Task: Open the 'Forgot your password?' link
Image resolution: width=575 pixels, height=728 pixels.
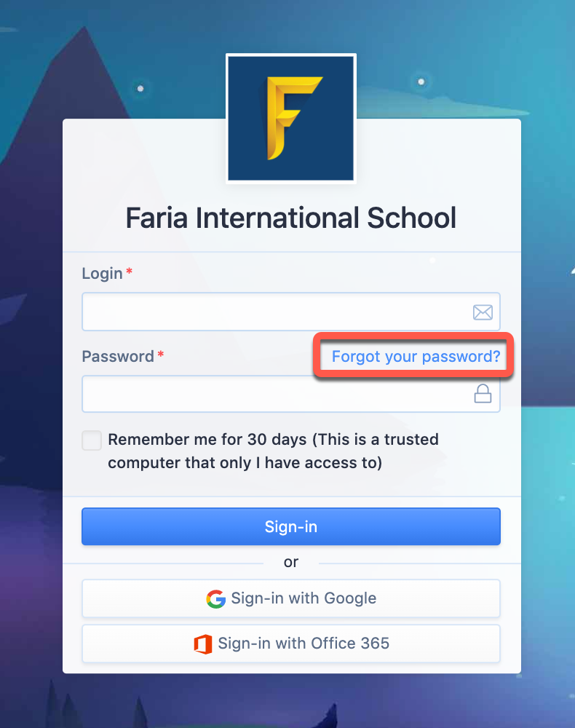Action: 415,356
